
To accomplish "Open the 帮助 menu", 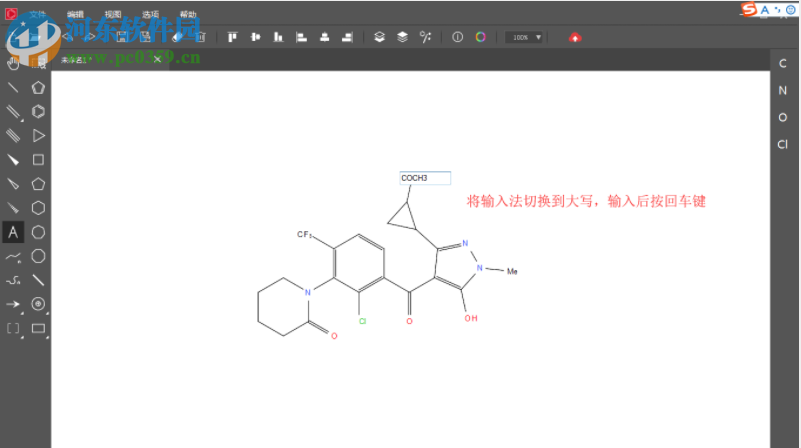I will pyautogui.click(x=188, y=14).
